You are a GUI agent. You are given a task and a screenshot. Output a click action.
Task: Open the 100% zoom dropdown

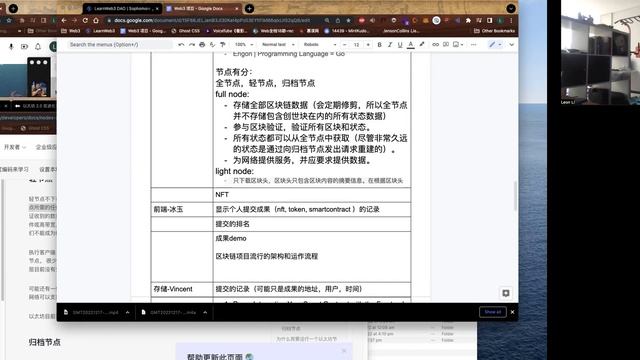click(244, 44)
